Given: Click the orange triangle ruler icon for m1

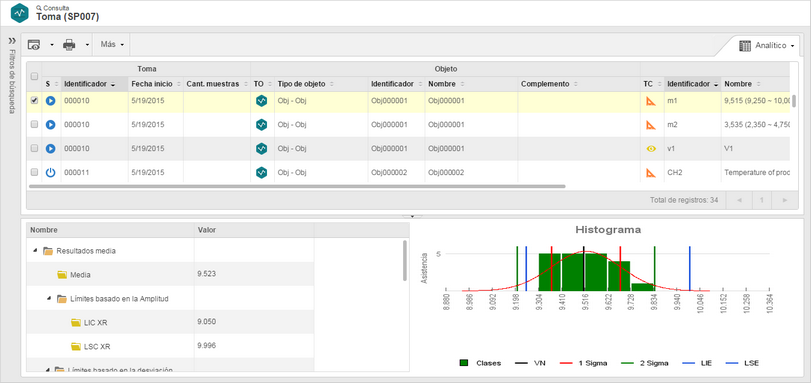Looking at the screenshot, I should click(651, 101).
